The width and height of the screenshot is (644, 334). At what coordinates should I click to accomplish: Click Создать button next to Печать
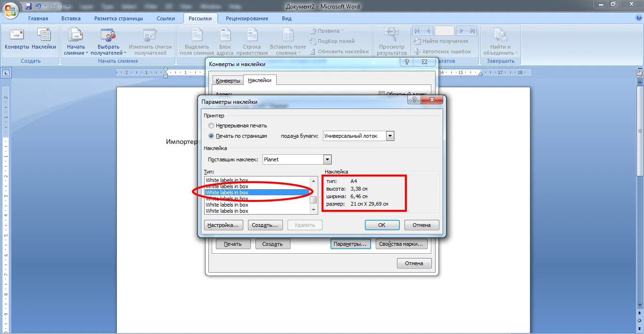pyautogui.click(x=272, y=244)
